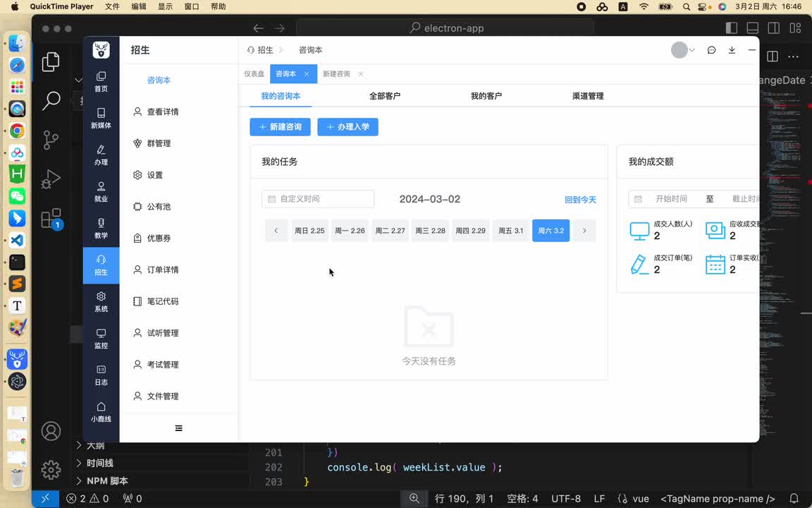
Task: Click the 新建咨询 blue button
Action: pyautogui.click(x=280, y=127)
